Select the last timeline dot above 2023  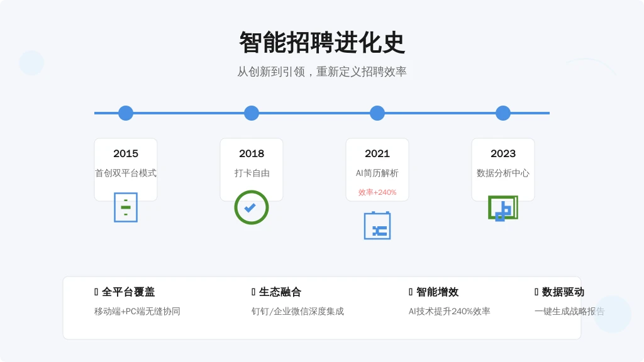point(503,113)
